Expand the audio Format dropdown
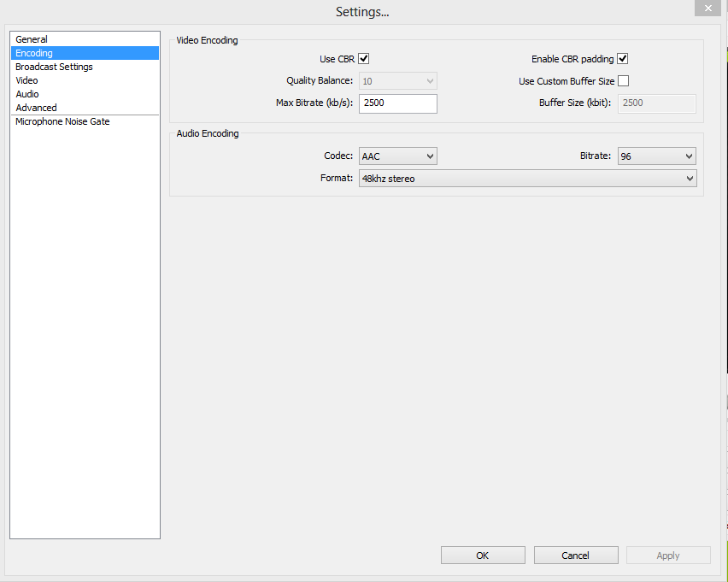 pyautogui.click(x=528, y=179)
